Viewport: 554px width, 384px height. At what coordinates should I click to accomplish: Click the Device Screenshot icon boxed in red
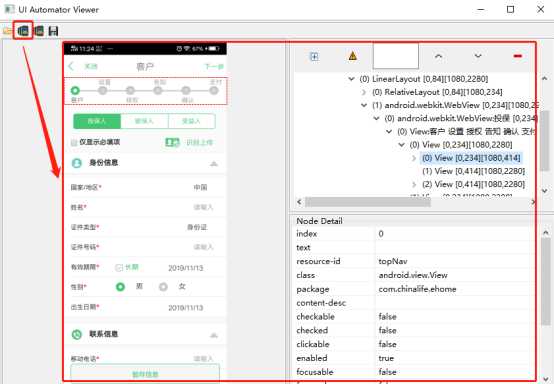coord(23,31)
